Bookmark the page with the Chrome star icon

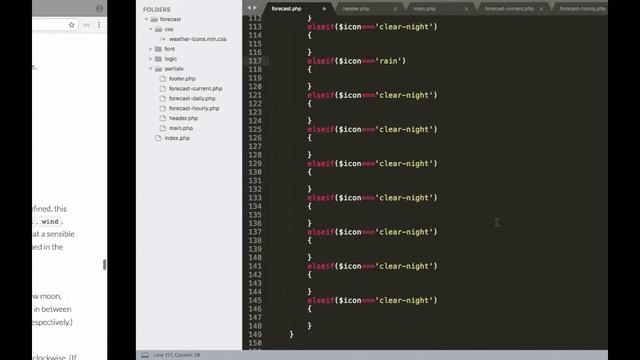point(71,25)
